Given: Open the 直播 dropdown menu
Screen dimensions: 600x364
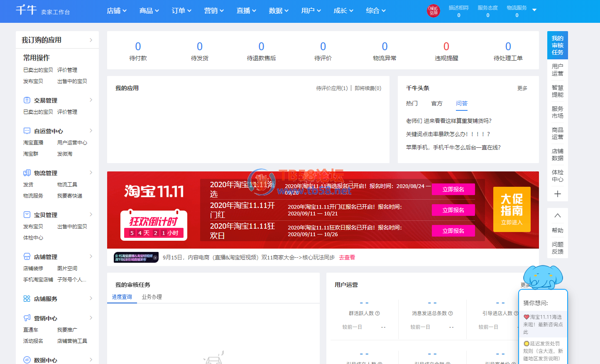Looking at the screenshot, I should tap(247, 11).
